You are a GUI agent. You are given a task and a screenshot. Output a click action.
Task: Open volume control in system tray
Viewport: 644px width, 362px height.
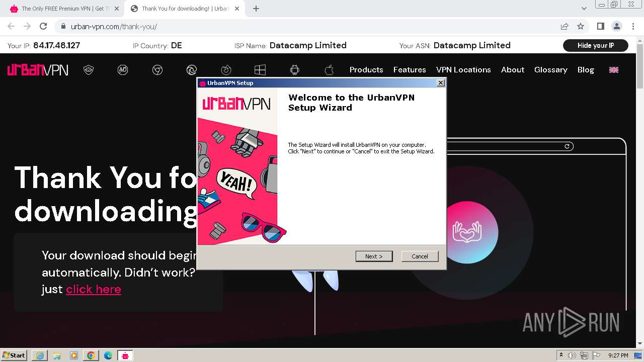[x=572, y=355]
